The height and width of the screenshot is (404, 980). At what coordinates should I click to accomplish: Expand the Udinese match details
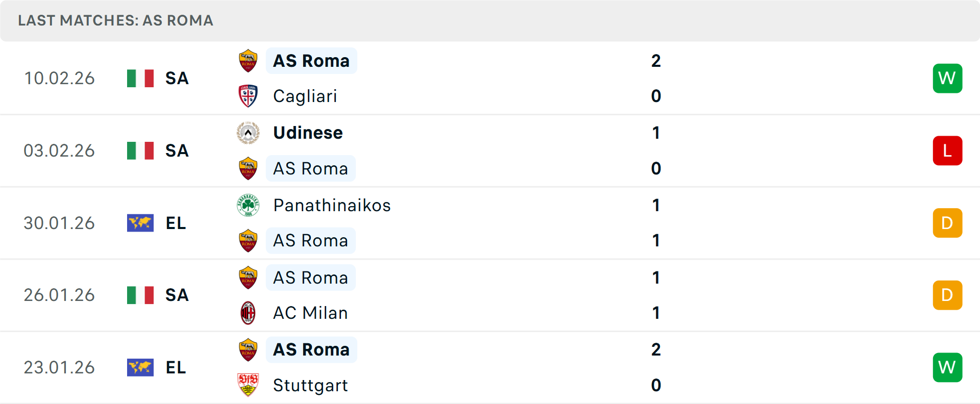(510, 150)
